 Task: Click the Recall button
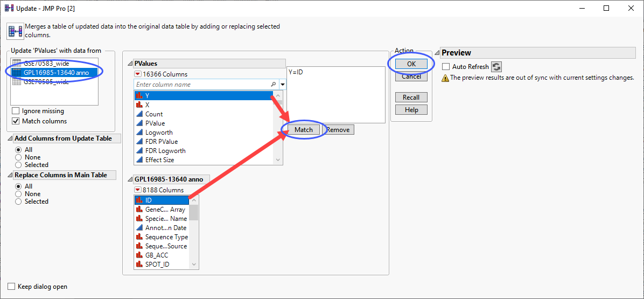[411, 98]
